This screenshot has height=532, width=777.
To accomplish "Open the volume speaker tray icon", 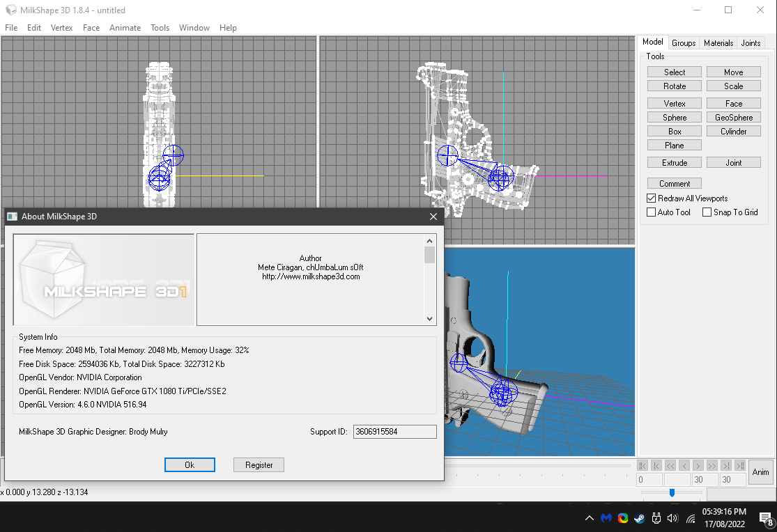I will 672,518.
